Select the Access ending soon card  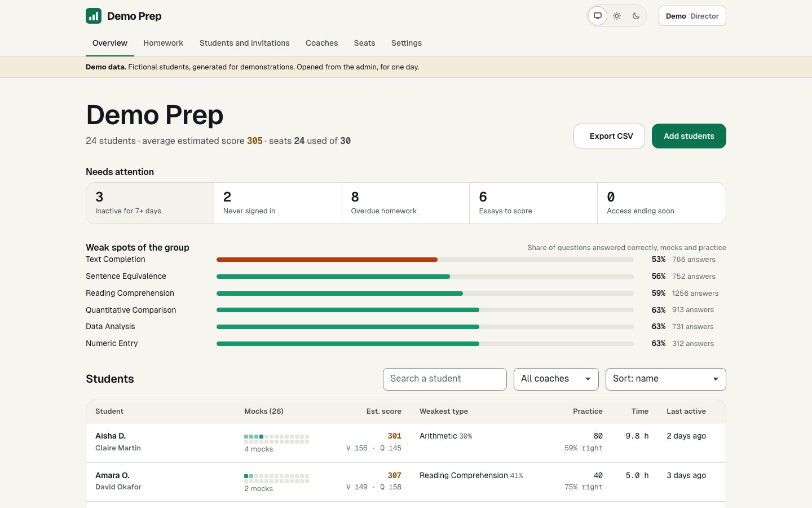pyautogui.click(x=661, y=203)
